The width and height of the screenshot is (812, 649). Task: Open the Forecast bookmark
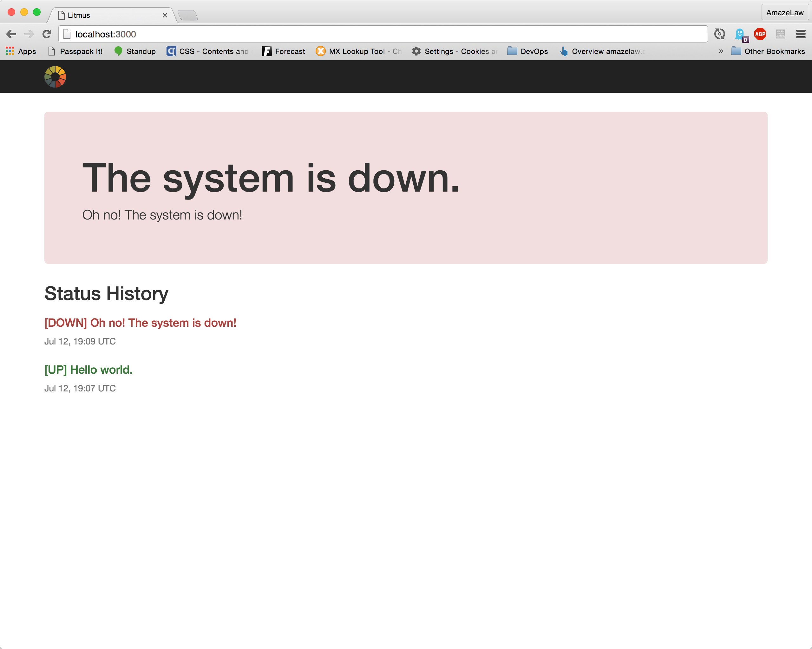tap(283, 51)
